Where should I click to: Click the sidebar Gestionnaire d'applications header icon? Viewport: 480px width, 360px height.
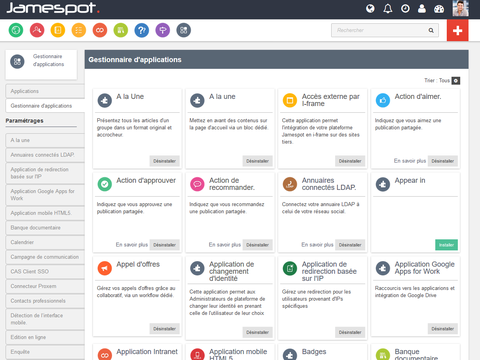point(17,62)
